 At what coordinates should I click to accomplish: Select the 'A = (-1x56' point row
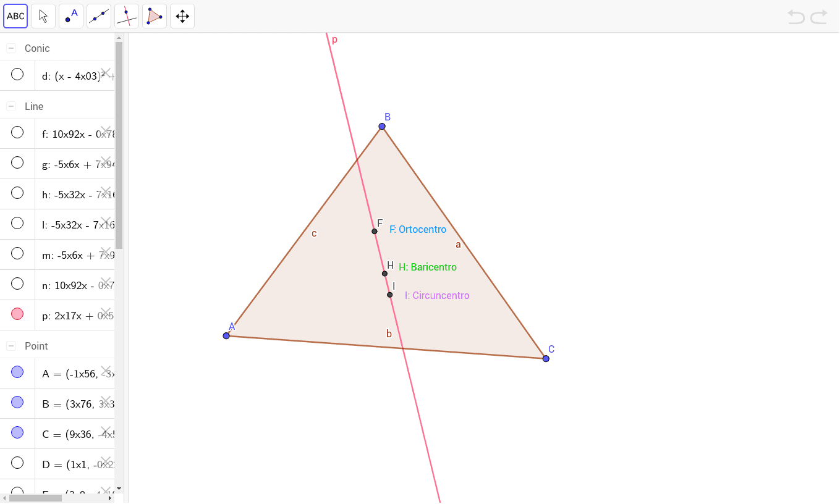pos(57,373)
